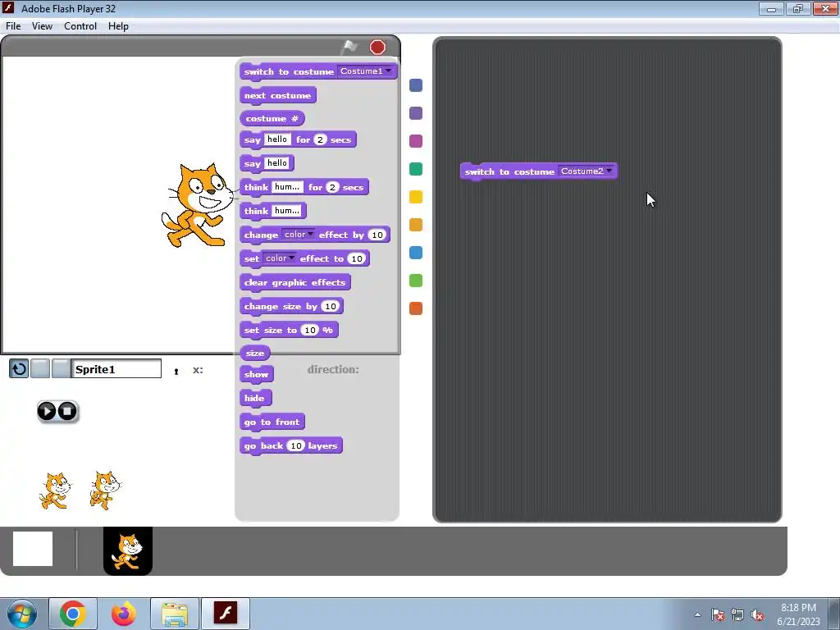
Task: Open the Help menu
Action: click(x=118, y=26)
